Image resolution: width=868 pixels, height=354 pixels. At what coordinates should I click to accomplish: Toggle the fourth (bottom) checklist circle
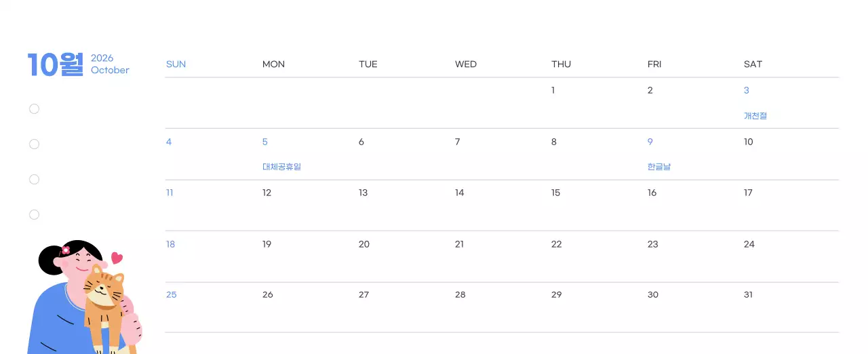(x=34, y=215)
